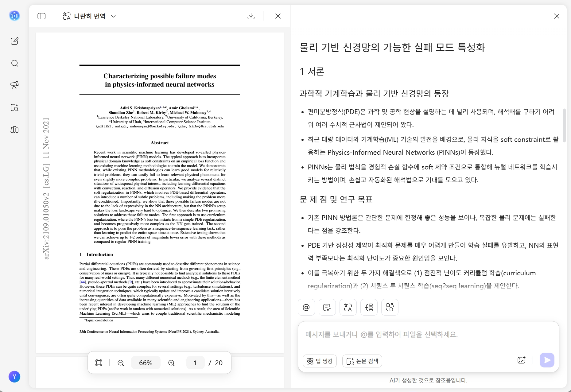Viewport: 571px width, 392px height.
Task: Click the title '물리 기반 신경망의 가능한 실패 모드 특성화'
Action: tap(392, 47)
